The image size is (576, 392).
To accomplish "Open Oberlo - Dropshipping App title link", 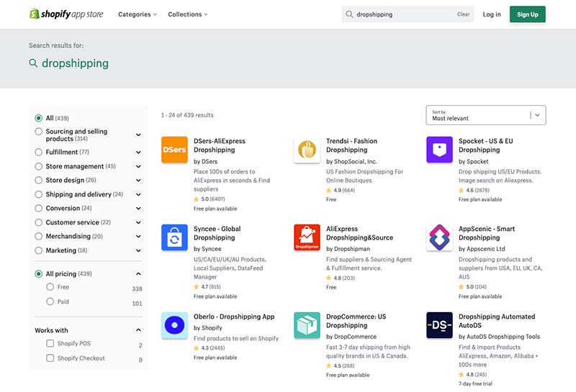I will pos(234,316).
